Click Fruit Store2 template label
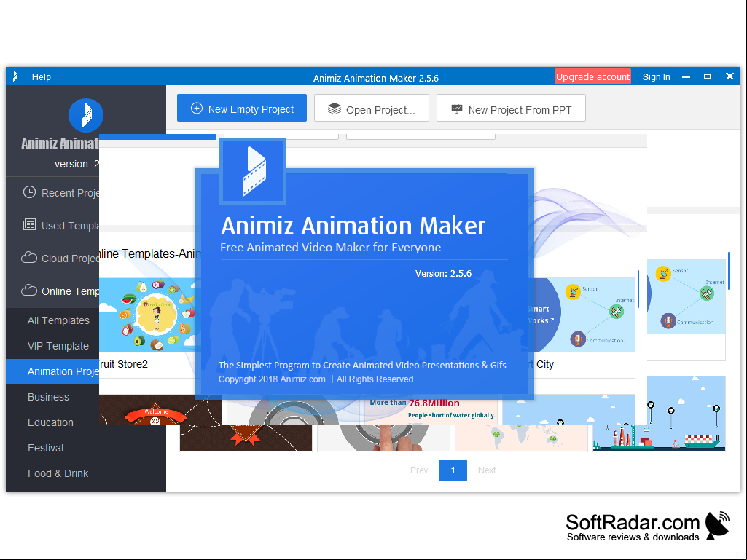The height and width of the screenshot is (560, 747). pos(123,364)
